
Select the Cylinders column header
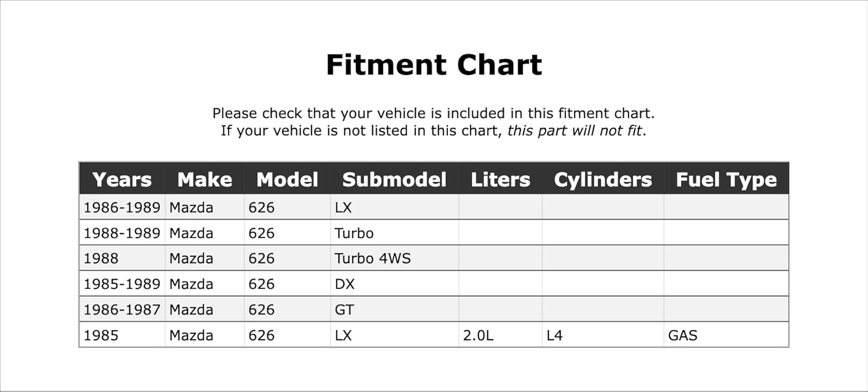[x=603, y=179]
